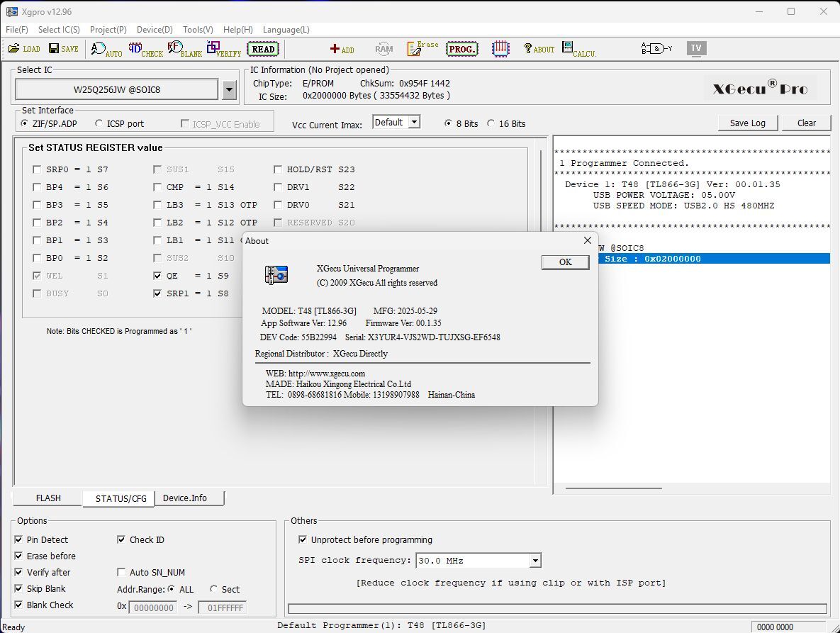Switch to the FLASH tab
The height and width of the screenshot is (633, 840).
coord(48,498)
